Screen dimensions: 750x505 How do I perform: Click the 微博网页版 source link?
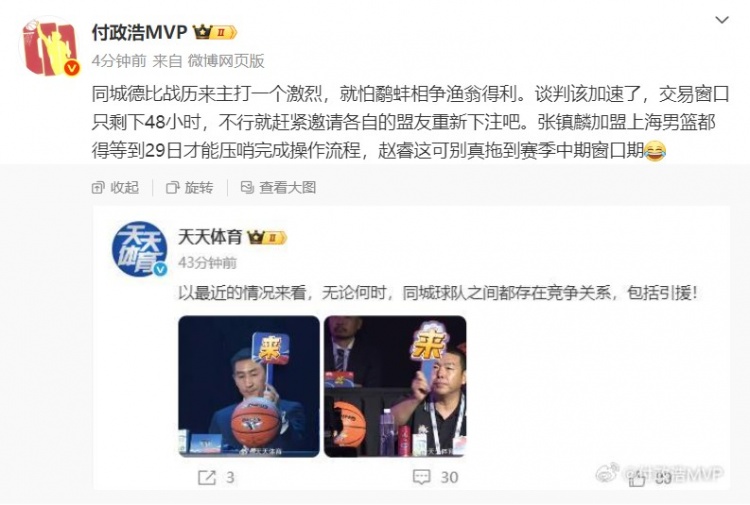(226, 61)
